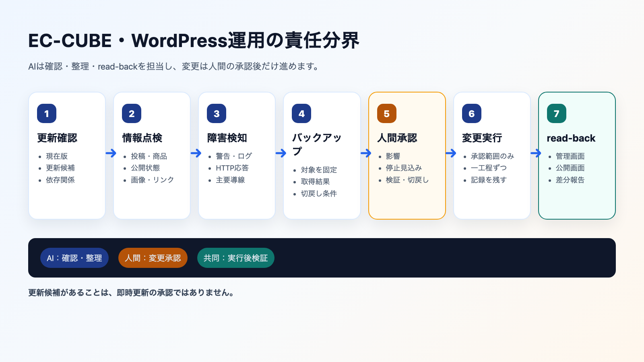Click the 管理画面 bullet item

click(x=570, y=156)
